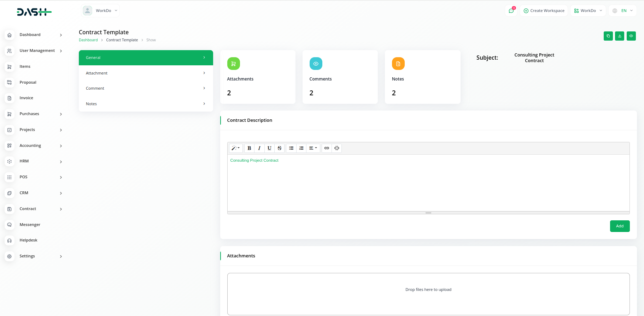
Task: Open the EN language dropdown
Action: (x=623, y=11)
